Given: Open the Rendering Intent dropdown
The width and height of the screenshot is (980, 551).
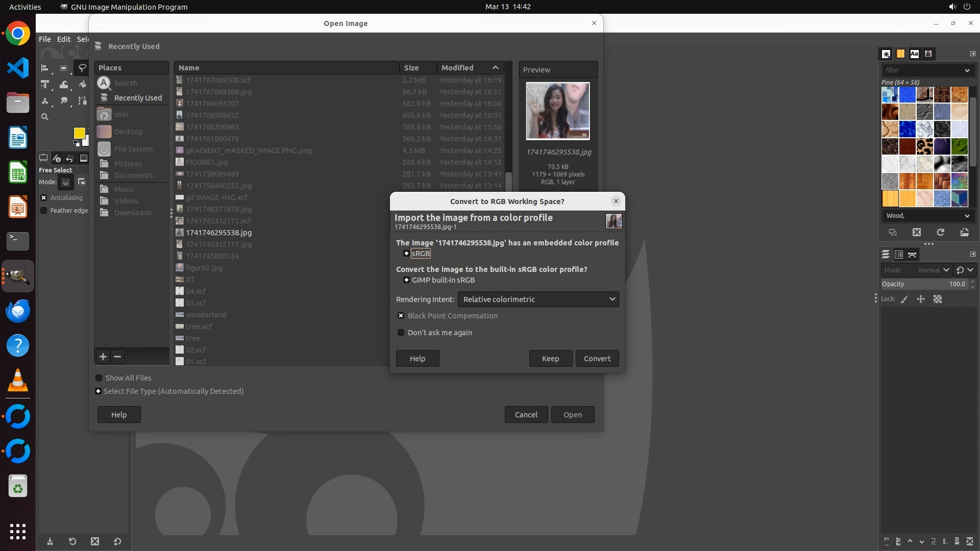Looking at the screenshot, I should (x=538, y=299).
